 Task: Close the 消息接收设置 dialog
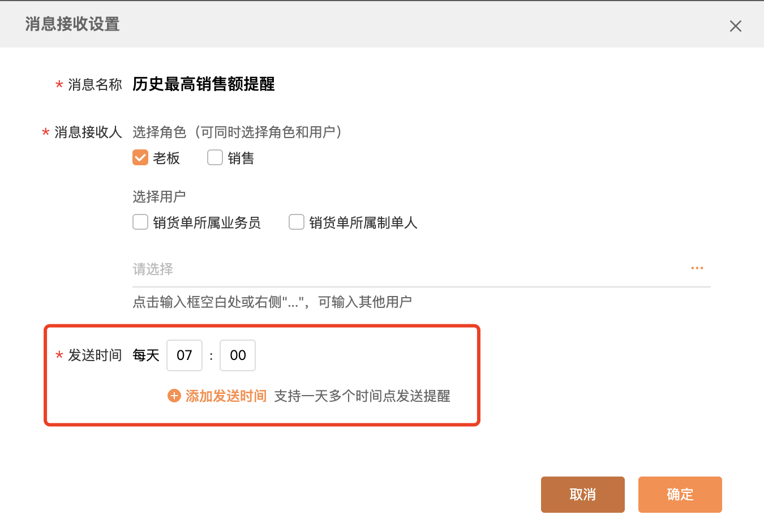coord(735,26)
